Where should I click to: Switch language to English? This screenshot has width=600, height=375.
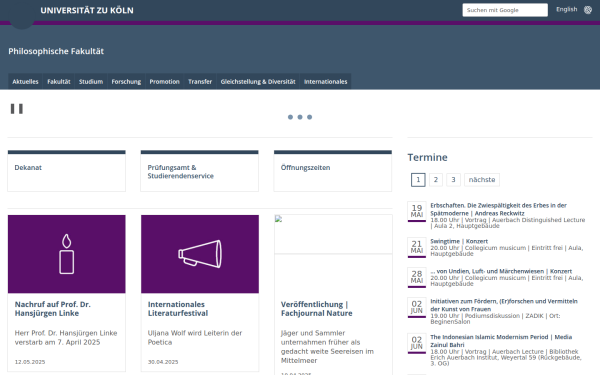pyautogui.click(x=566, y=9)
